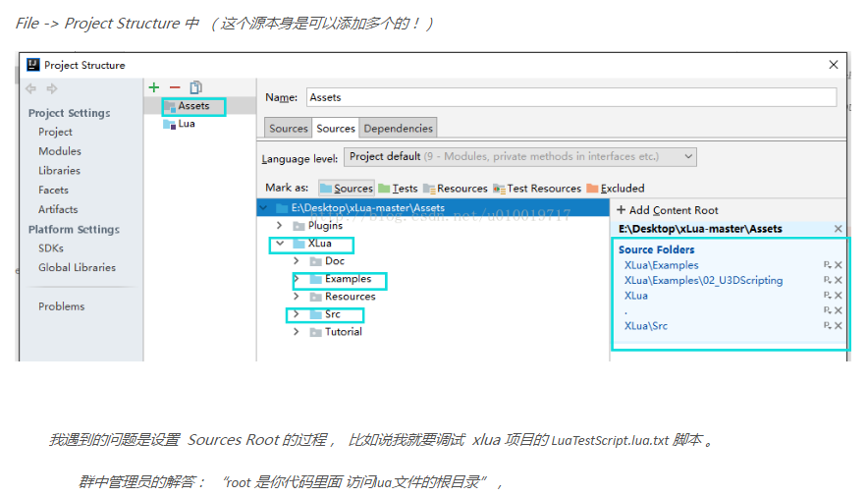This screenshot has height=497, width=868.
Task: Click the module Name input field
Action: [x=571, y=97]
